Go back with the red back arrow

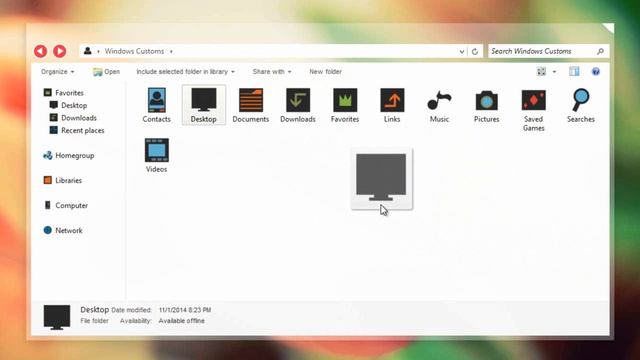click(x=40, y=51)
